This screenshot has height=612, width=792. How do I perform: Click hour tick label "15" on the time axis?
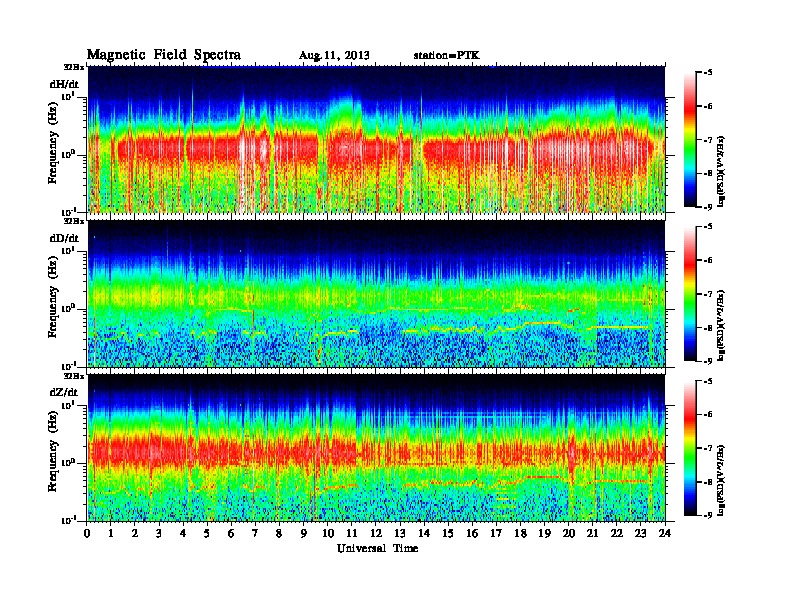[x=449, y=534]
